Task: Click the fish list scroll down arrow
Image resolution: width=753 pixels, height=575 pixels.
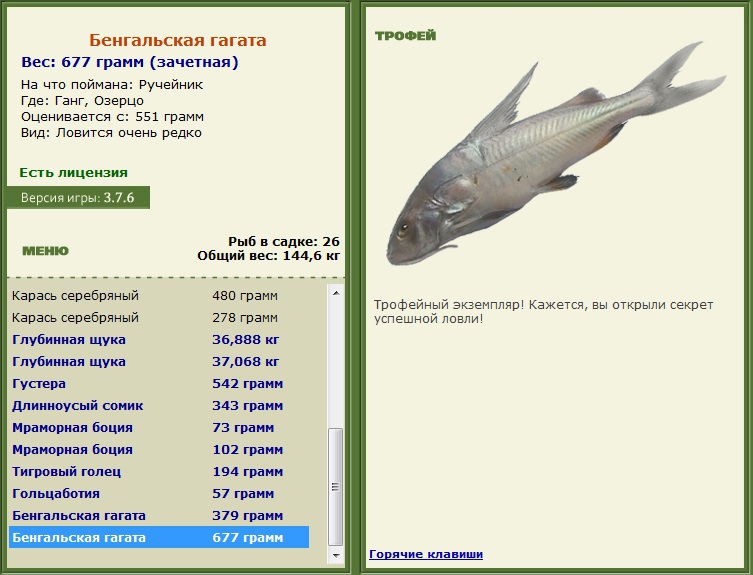Action: click(x=336, y=555)
